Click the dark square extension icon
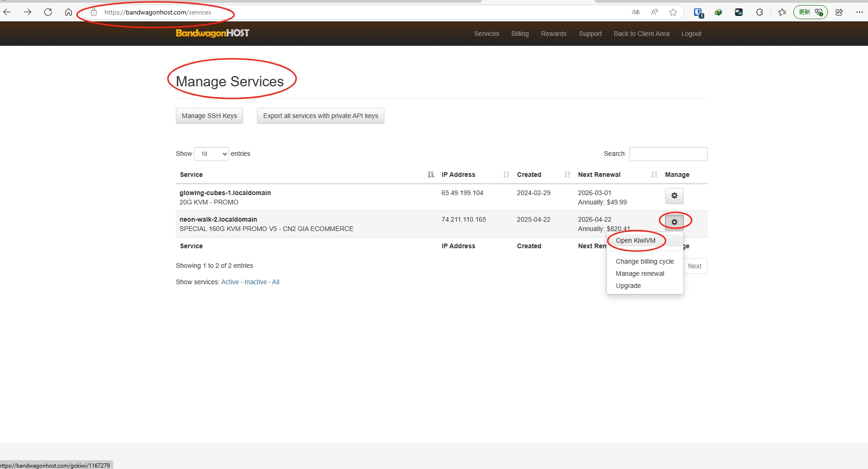This screenshot has height=469, width=868. (739, 12)
